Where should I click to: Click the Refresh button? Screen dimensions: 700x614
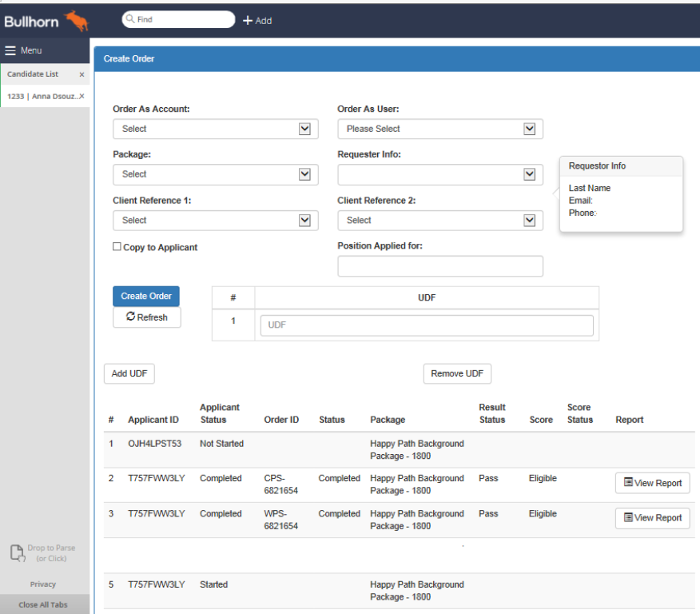click(146, 317)
